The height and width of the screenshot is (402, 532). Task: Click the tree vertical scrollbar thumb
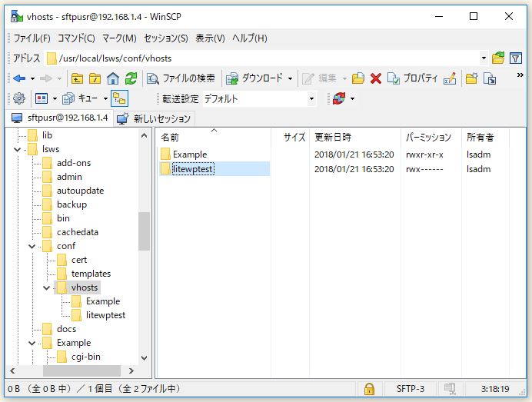pyautogui.click(x=145, y=231)
